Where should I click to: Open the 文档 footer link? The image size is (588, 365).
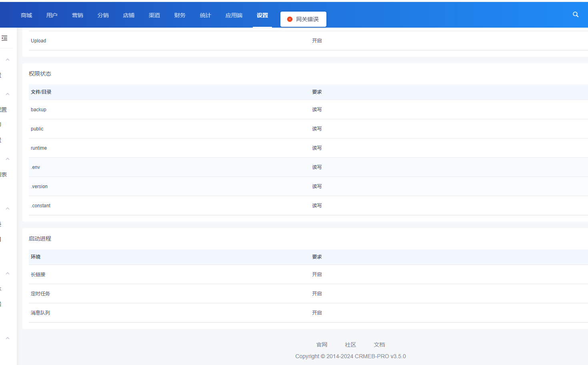coord(379,345)
